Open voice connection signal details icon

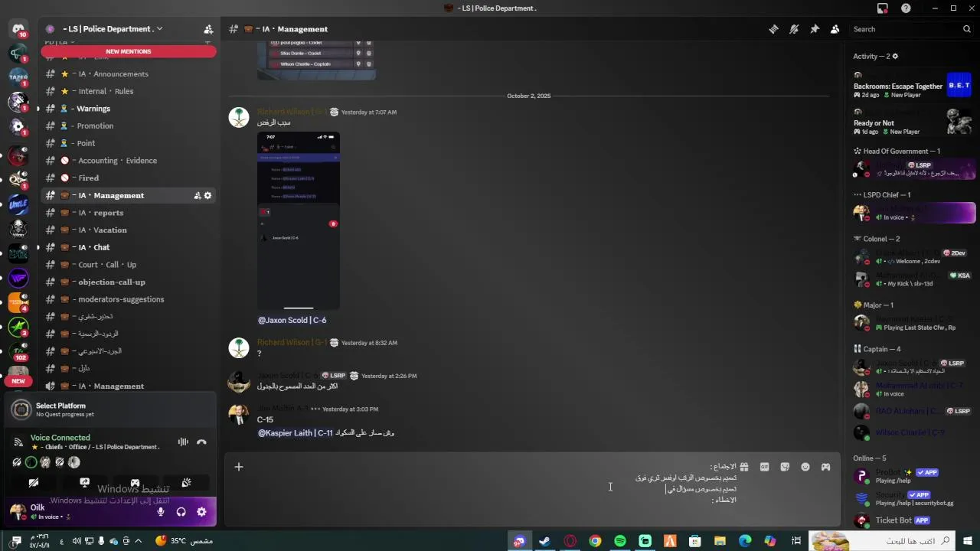pos(18,442)
